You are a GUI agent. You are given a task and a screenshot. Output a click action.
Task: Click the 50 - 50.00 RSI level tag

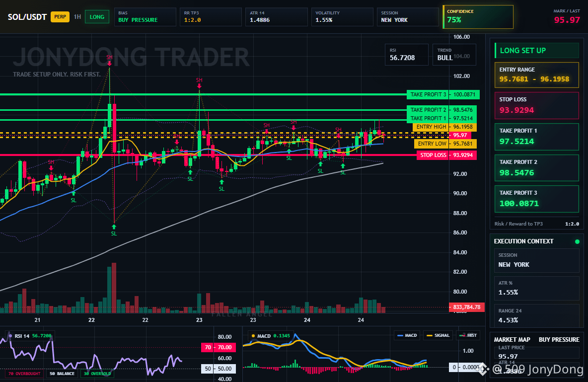(219, 369)
